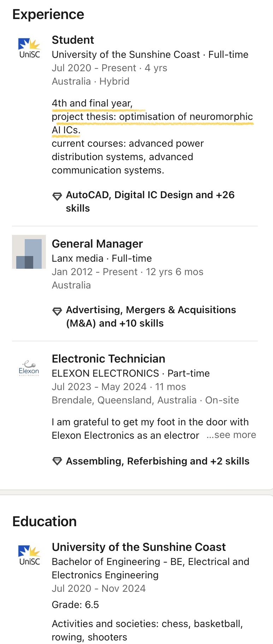Select Bachelor of Engineering degree text
The height and width of the screenshot is (644, 273).
pos(150,568)
